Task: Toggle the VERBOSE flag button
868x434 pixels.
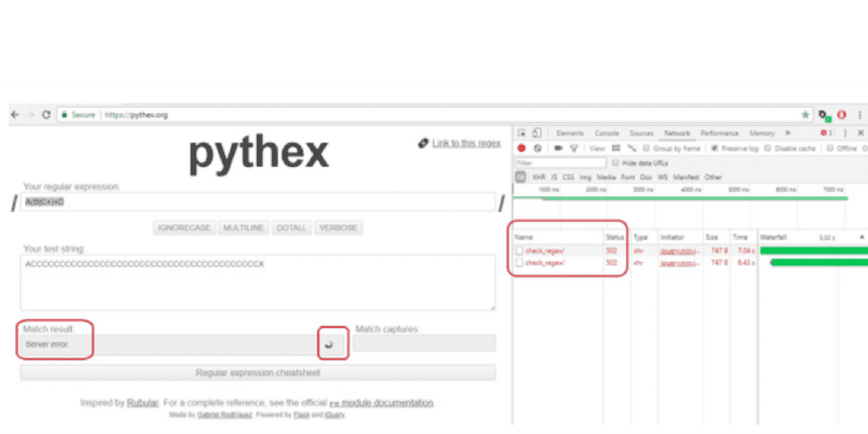Action: coord(339,227)
